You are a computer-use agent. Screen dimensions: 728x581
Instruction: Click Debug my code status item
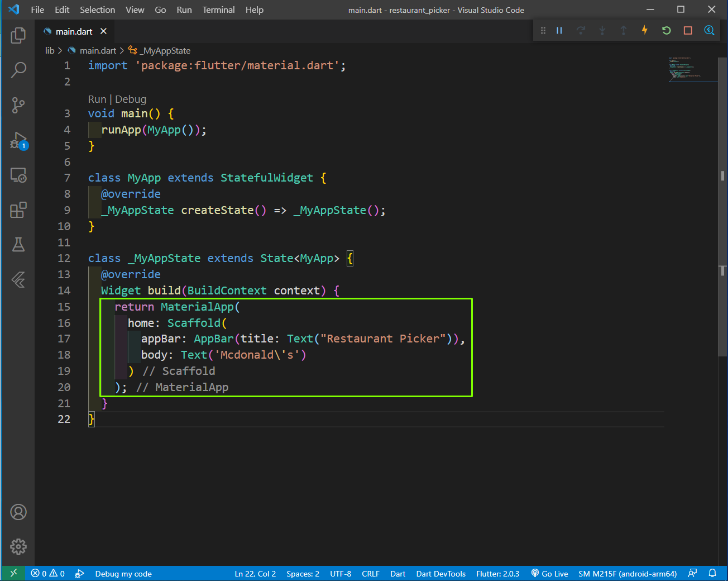[x=123, y=573]
